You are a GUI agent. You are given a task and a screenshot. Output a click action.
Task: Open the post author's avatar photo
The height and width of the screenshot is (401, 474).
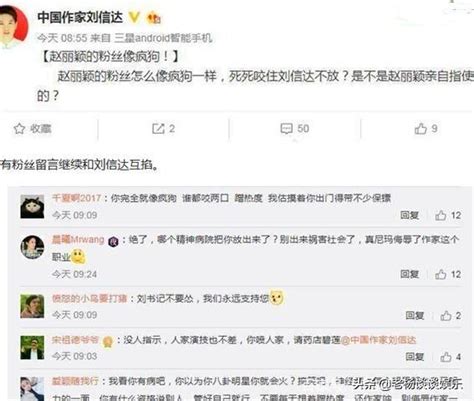13,25
